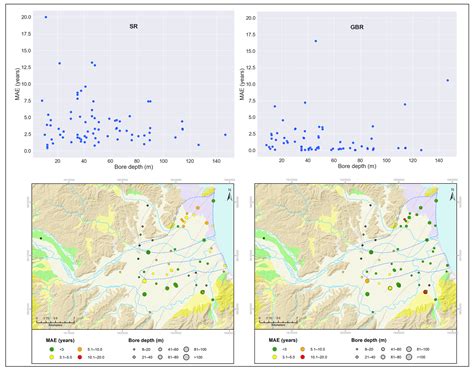The height and width of the screenshot is (372, 474).
Task: Click the SR data point at MAE 20.0
Action: click(x=46, y=17)
